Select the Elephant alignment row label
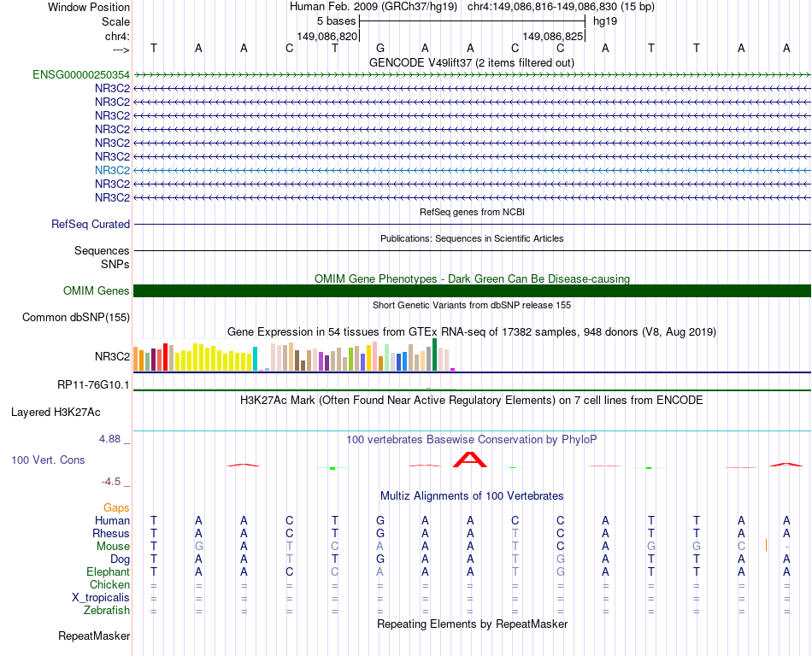The height and width of the screenshot is (656, 812). (x=108, y=571)
